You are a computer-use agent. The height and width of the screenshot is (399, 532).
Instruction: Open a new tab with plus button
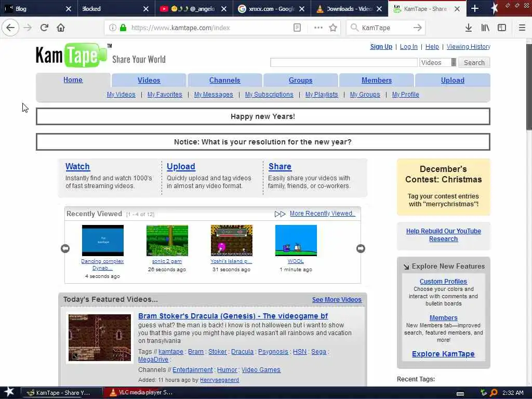coord(475,8)
